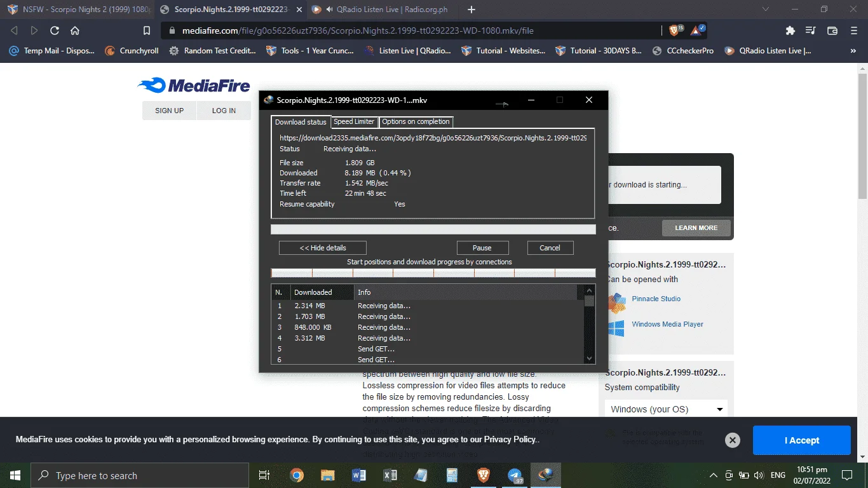The image size is (868, 488).
Task: Open the browser main menu (hamburger)
Action: tap(853, 30)
